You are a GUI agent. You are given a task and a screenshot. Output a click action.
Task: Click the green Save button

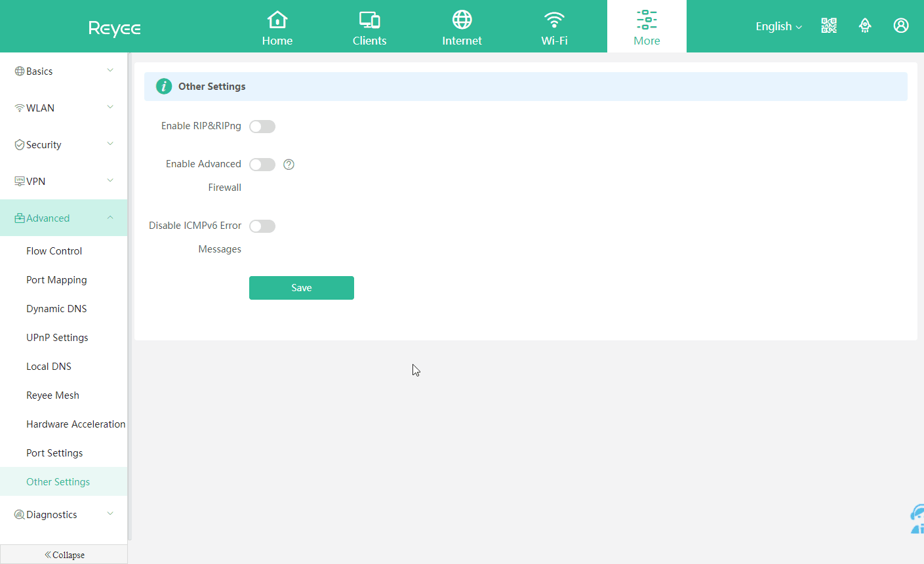tap(302, 288)
